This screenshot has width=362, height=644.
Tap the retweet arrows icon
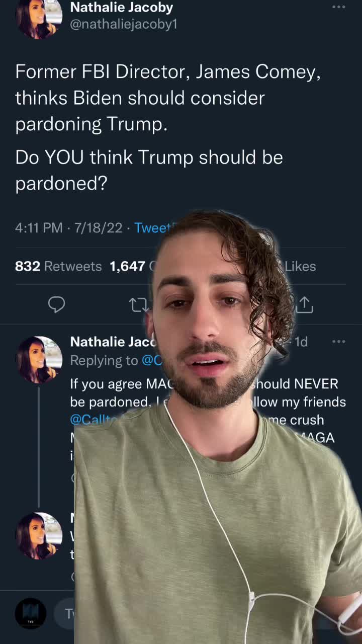coord(138,304)
